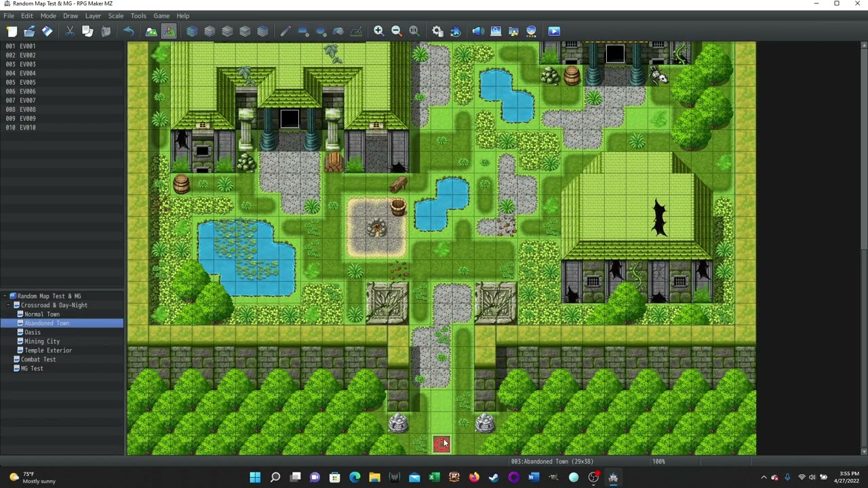
Task: Open the Database gear icon
Action: click(437, 31)
